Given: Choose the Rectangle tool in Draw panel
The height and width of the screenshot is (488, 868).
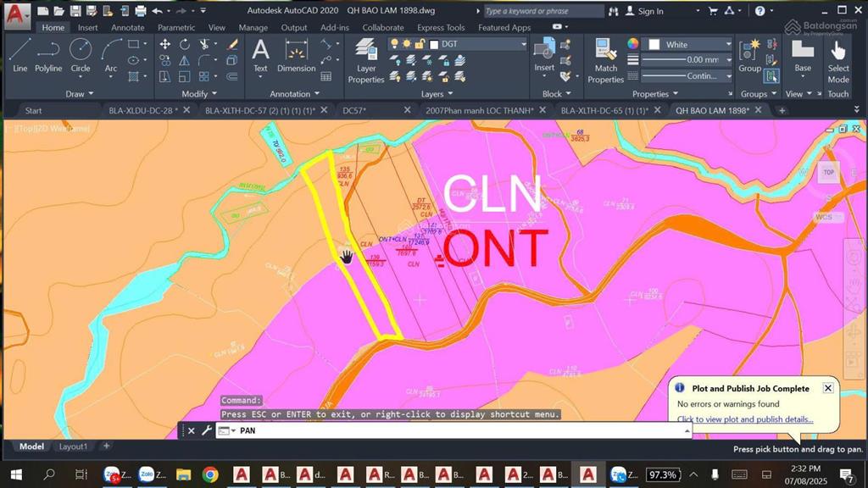Looking at the screenshot, I should [x=133, y=44].
